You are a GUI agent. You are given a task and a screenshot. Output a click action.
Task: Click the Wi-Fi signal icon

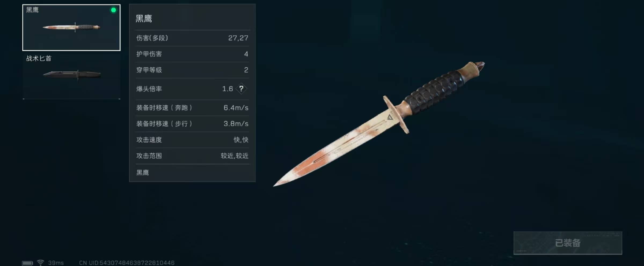point(41,263)
